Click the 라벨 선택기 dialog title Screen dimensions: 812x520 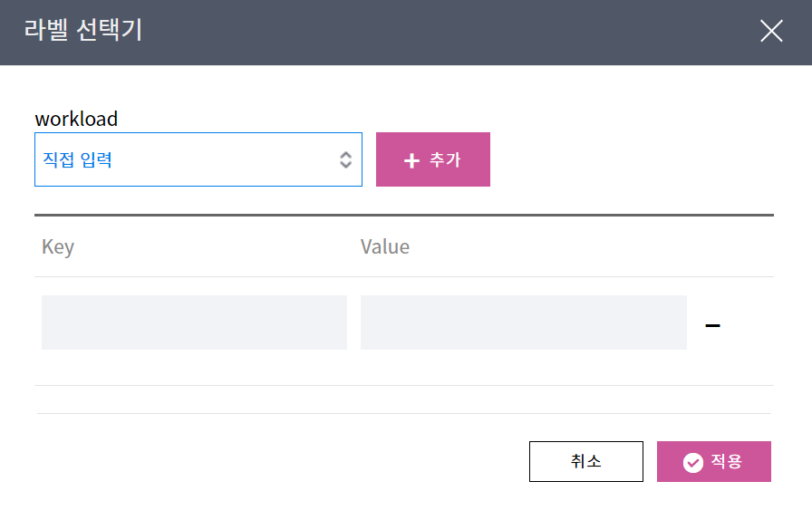click(x=83, y=31)
